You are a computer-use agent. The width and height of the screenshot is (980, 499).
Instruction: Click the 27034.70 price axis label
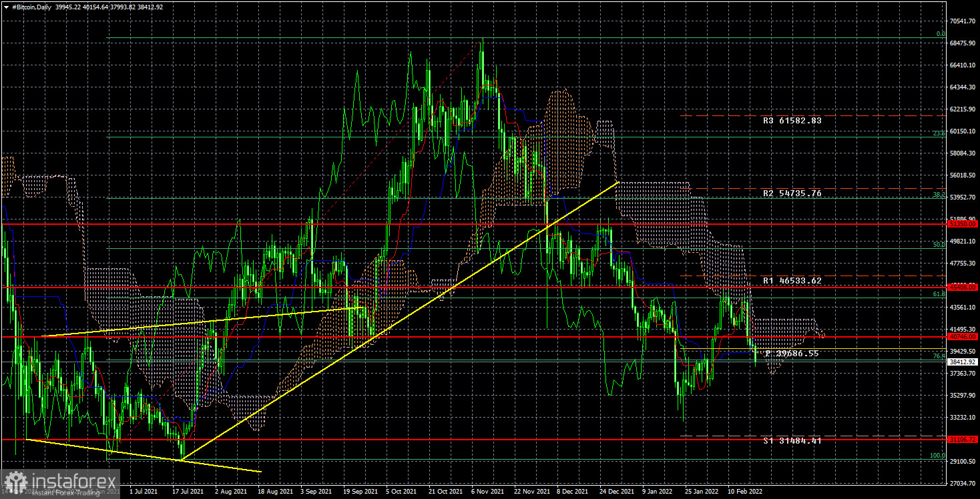pyautogui.click(x=963, y=483)
